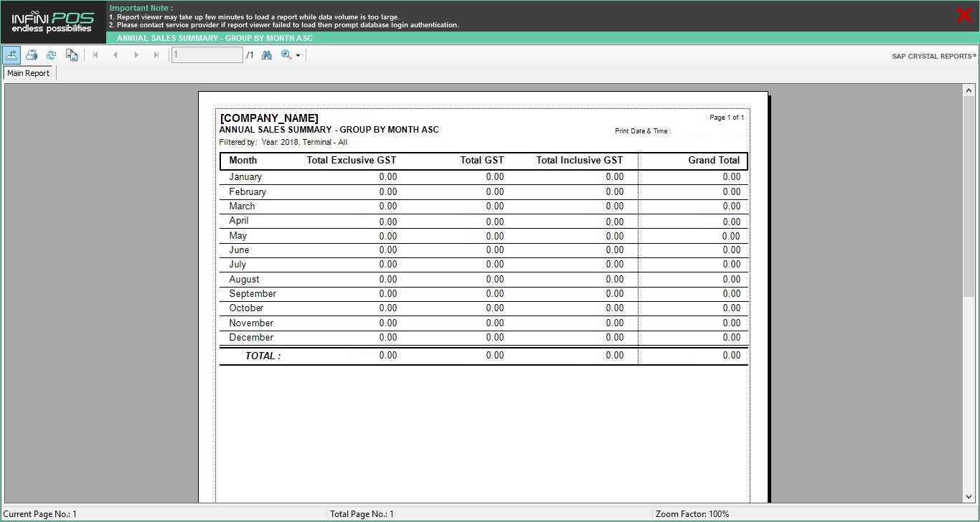Click the 'June' row label
This screenshot has height=522, width=980.
tap(239, 250)
